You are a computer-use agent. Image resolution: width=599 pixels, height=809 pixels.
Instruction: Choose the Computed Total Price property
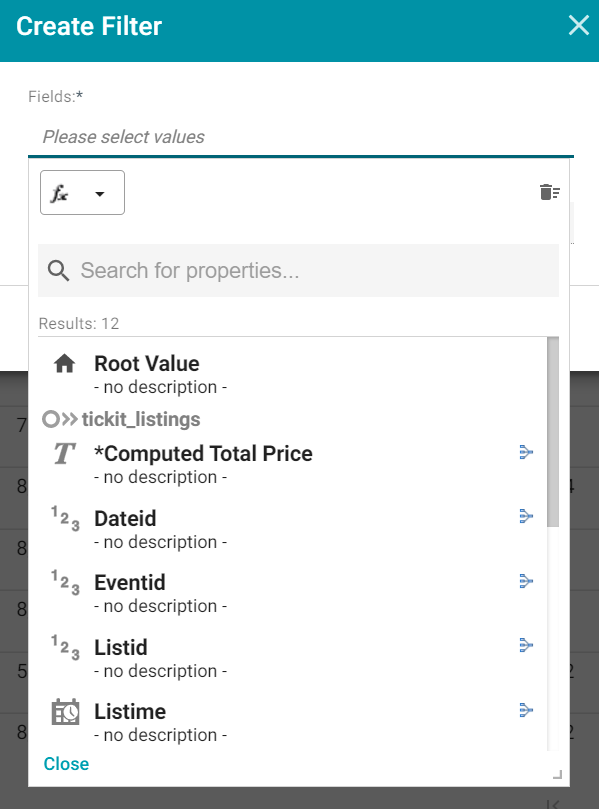(x=203, y=454)
